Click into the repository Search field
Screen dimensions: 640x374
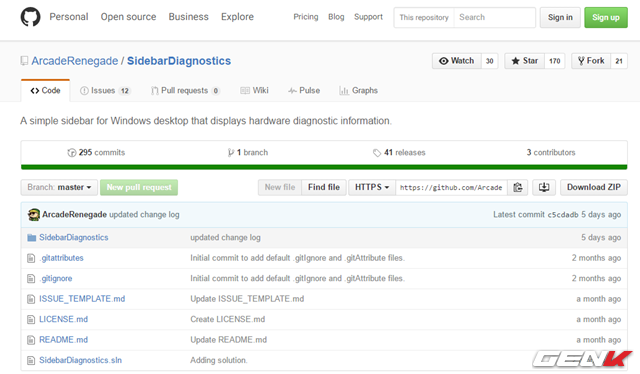coord(494,18)
